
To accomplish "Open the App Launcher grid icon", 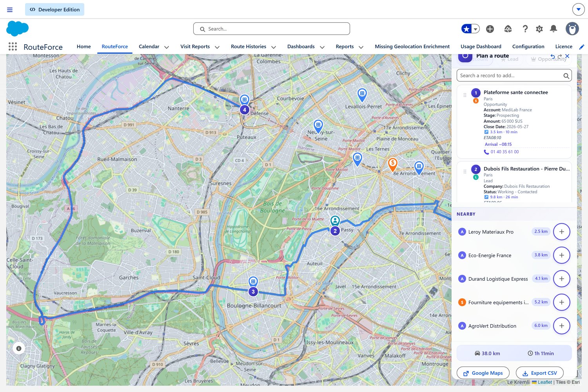I will click(13, 46).
